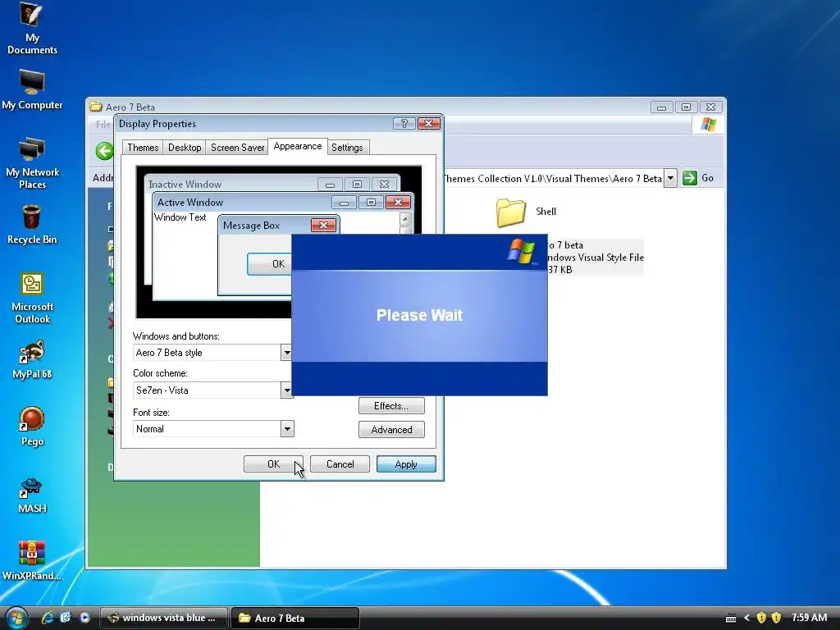Open the Screen Saver tab
Viewport: 840px width, 630px height.
pos(237,148)
